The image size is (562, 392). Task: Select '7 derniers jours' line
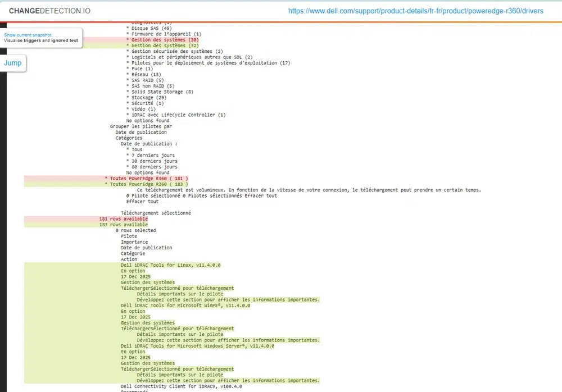tap(150, 155)
